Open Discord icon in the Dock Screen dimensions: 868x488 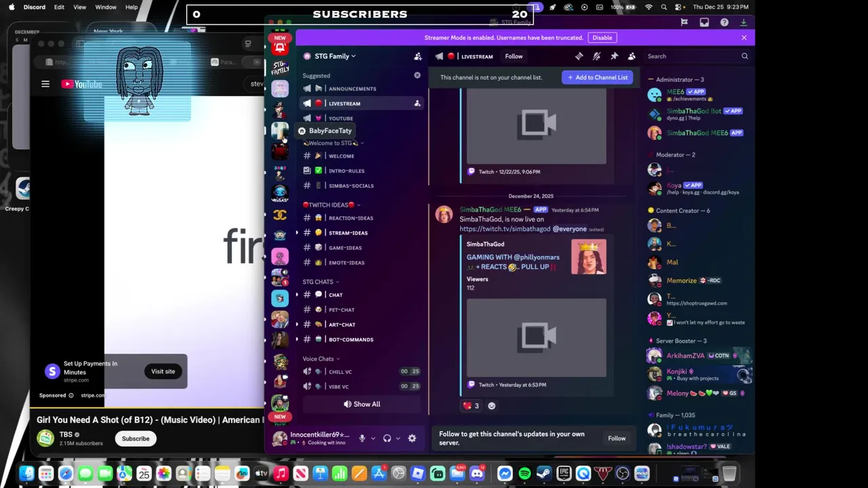[477, 474]
